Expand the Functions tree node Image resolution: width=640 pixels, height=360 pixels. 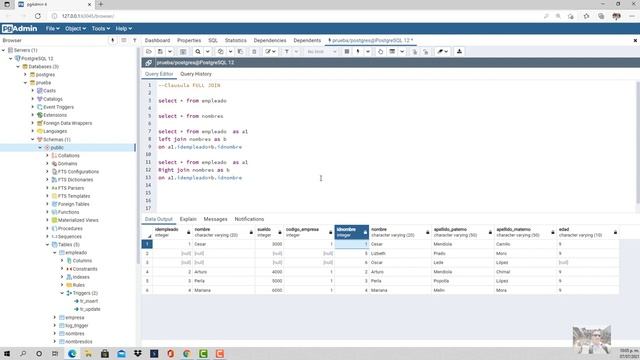47,212
